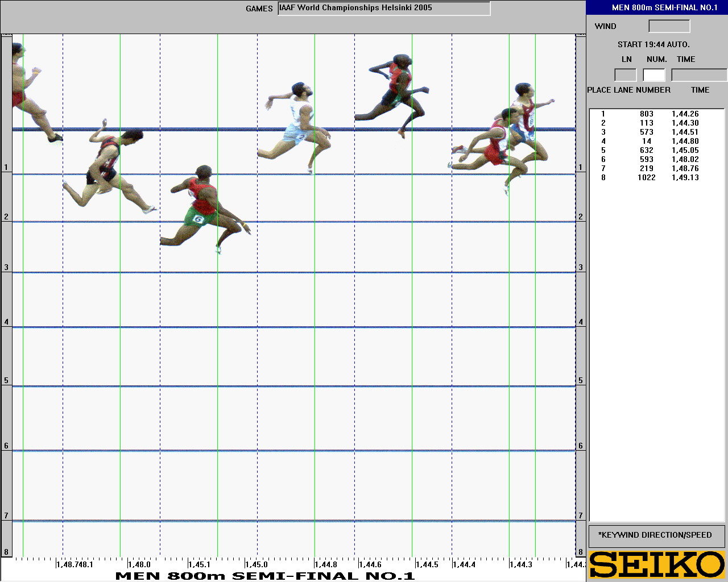Click lane 6 label on right ruler
This screenshot has width=728, height=582.
tap(581, 446)
